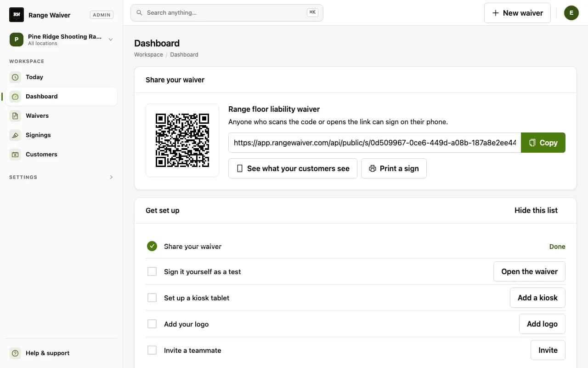Tick the Sign it yourself as a test checkbox
Screen dimensions: 588x368
click(x=152, y=272)
